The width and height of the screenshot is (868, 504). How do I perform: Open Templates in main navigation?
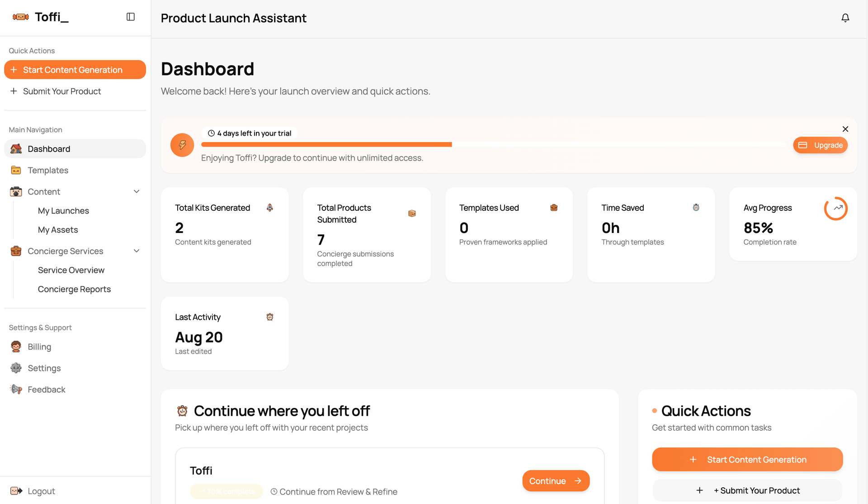click(x=48, y=170)
